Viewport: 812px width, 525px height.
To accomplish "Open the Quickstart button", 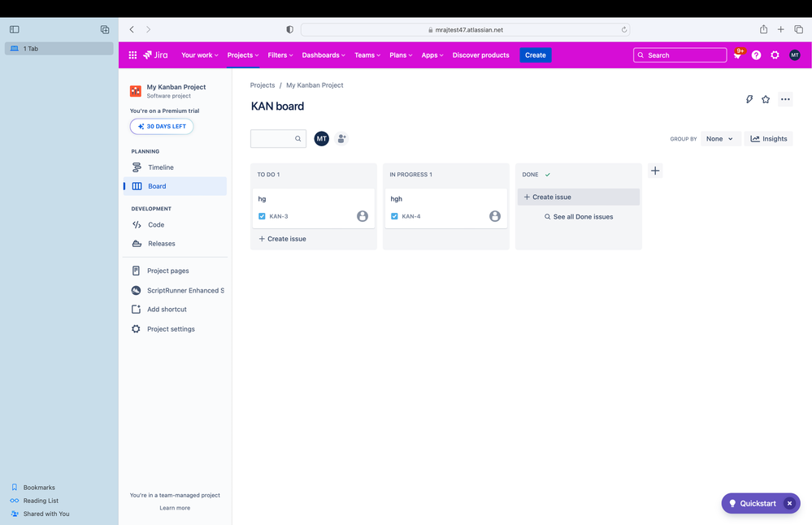I will tap(753, 503).
